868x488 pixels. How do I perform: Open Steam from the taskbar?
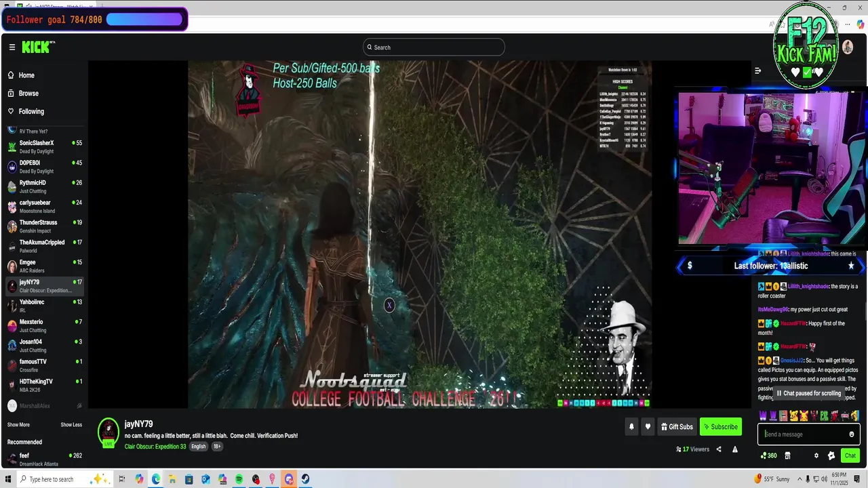(x=306, y=479)
